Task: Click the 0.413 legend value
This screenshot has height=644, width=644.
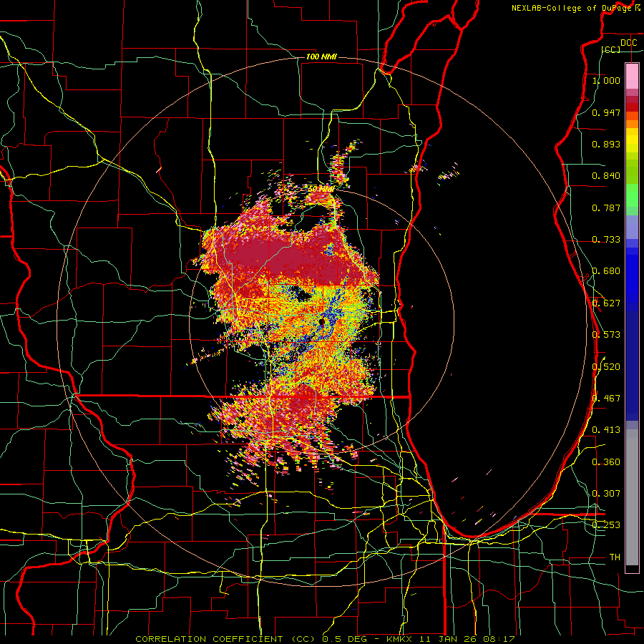Action: pos(606,430)
